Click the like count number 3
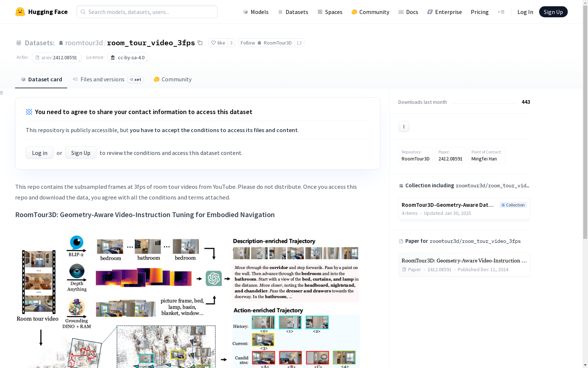Image resolution: width=588 pixels, height=368 pixels. click(231, 43)
